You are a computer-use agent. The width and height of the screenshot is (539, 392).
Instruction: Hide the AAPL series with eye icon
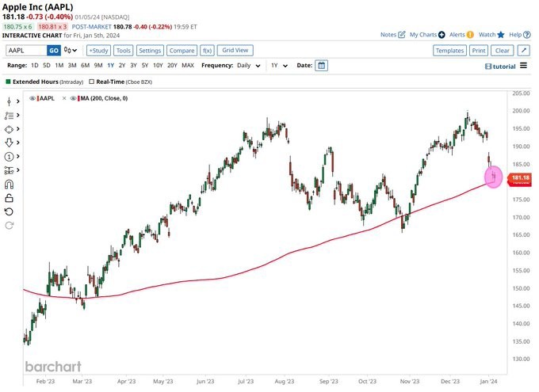pyautogui.click(x=32, y=98)
